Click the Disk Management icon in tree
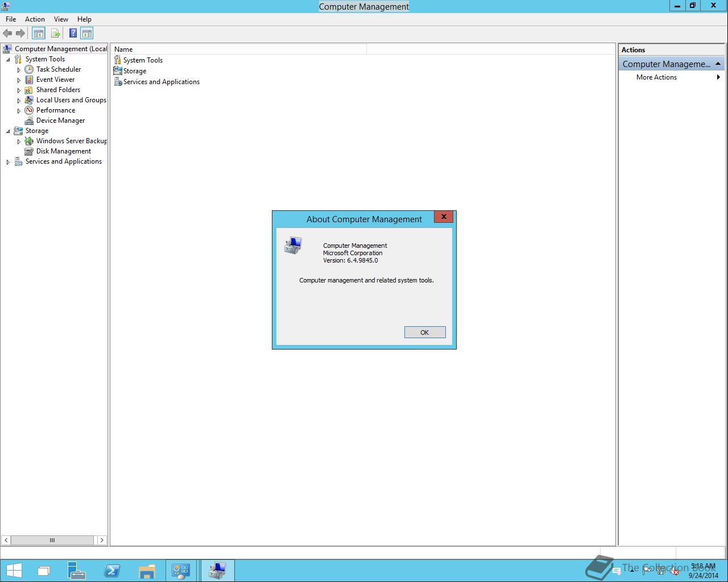Screen dimensions: 728x582 (x=29, y=151)
